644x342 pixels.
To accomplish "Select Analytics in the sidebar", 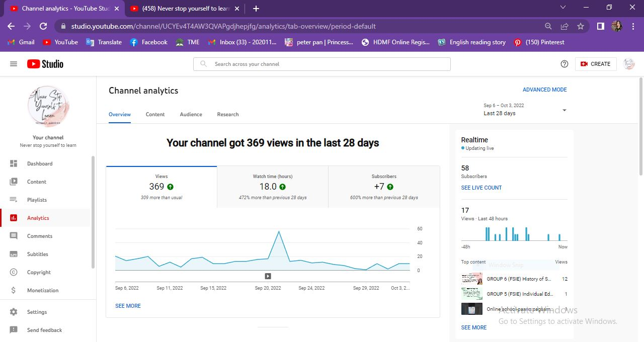I will point(45,218).
